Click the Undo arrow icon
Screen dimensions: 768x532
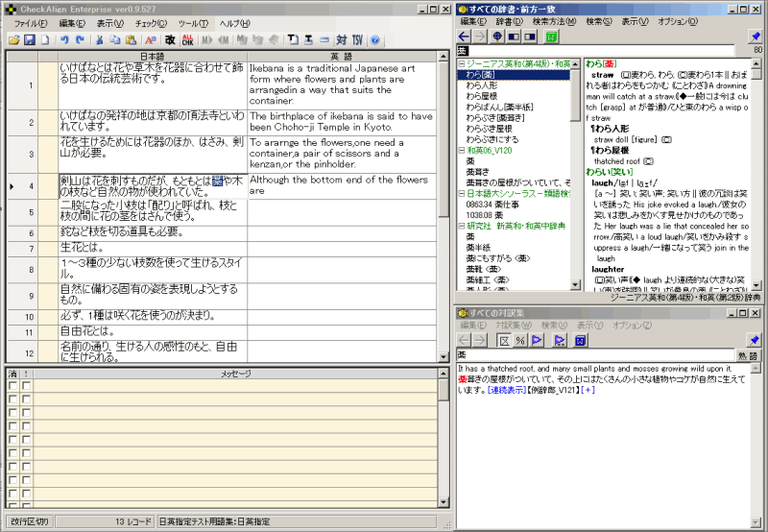[64, 40]
